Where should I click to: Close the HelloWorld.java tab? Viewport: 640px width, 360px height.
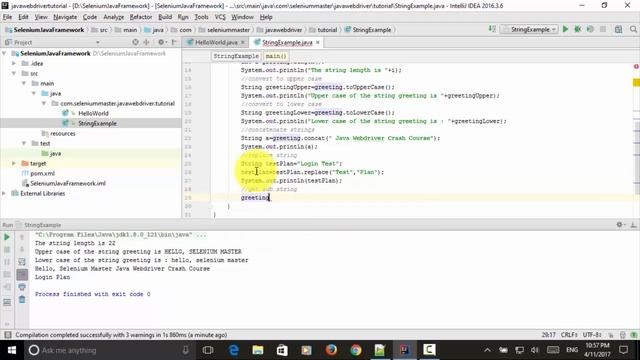(243, 42)
